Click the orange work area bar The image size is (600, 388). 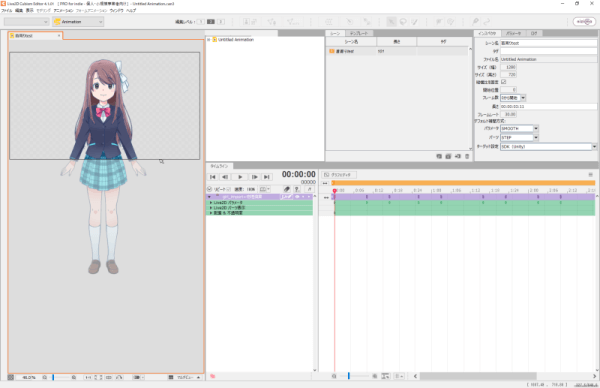pos(463,183)
